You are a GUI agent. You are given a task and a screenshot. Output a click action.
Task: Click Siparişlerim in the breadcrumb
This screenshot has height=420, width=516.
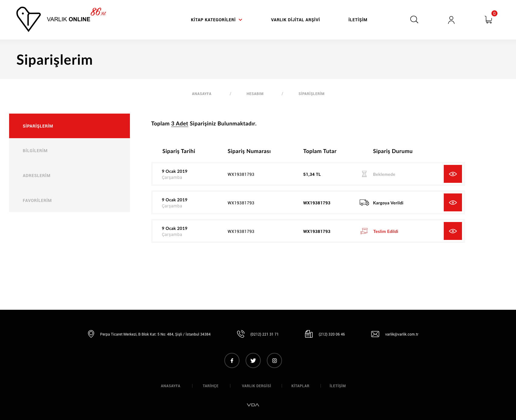[311, 94]
